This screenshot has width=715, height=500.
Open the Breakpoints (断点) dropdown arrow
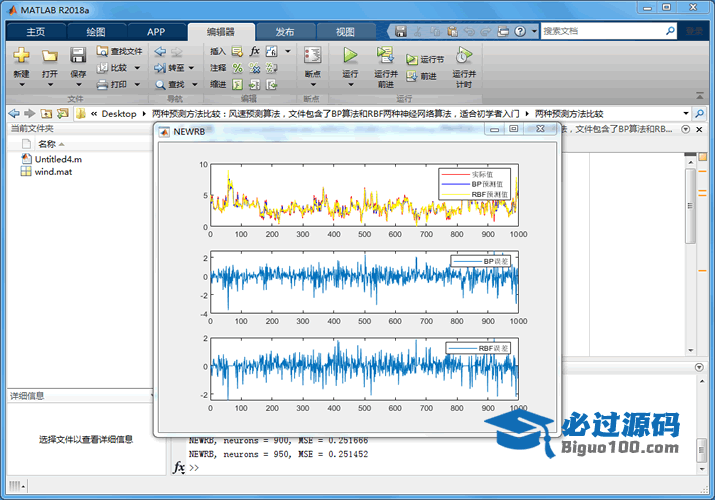313,85
